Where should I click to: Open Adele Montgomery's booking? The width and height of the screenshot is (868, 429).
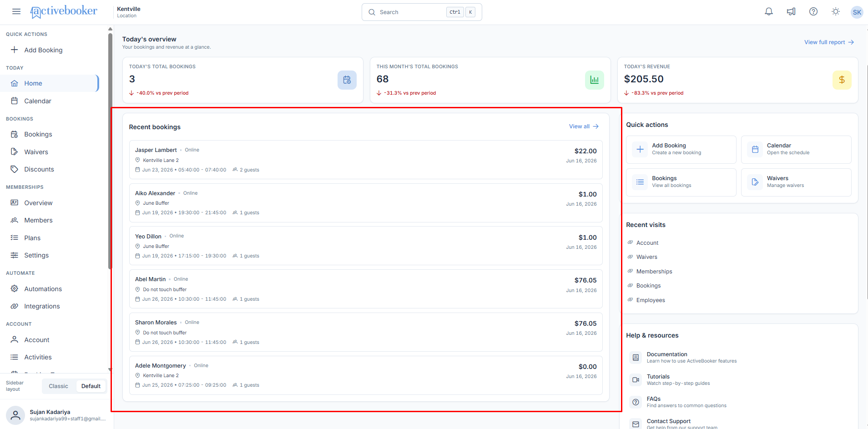click(x=366, y=375)
